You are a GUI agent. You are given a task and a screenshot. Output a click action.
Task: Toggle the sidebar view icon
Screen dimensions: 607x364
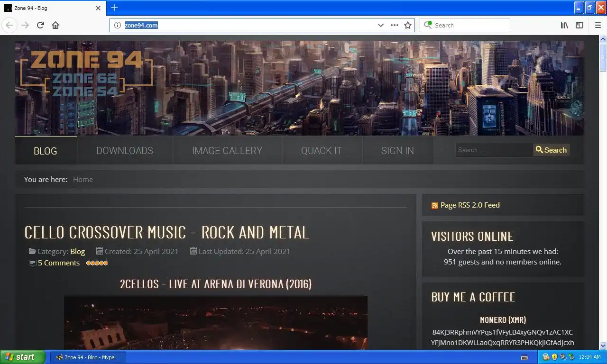click(x=579, y=25)
